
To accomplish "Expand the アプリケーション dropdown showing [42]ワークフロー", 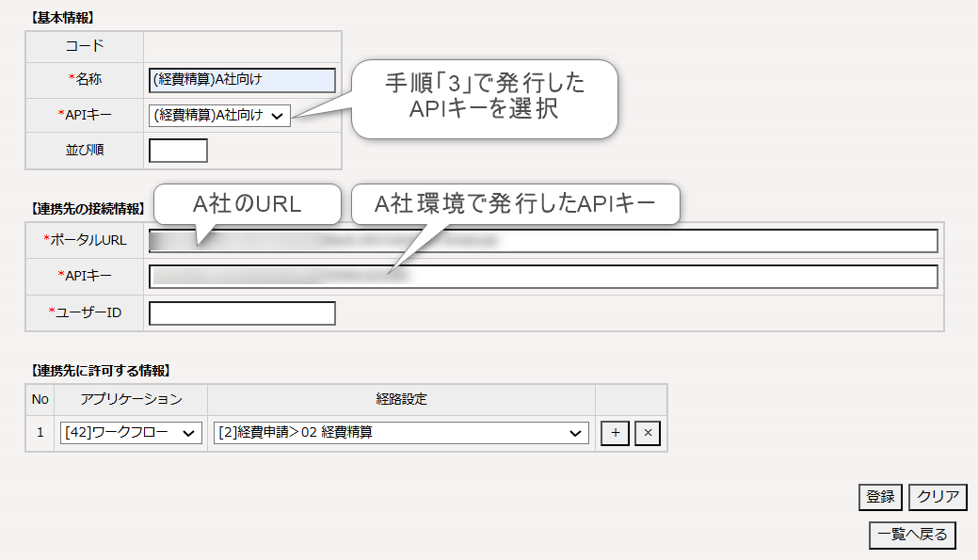I will coord(131,433).
